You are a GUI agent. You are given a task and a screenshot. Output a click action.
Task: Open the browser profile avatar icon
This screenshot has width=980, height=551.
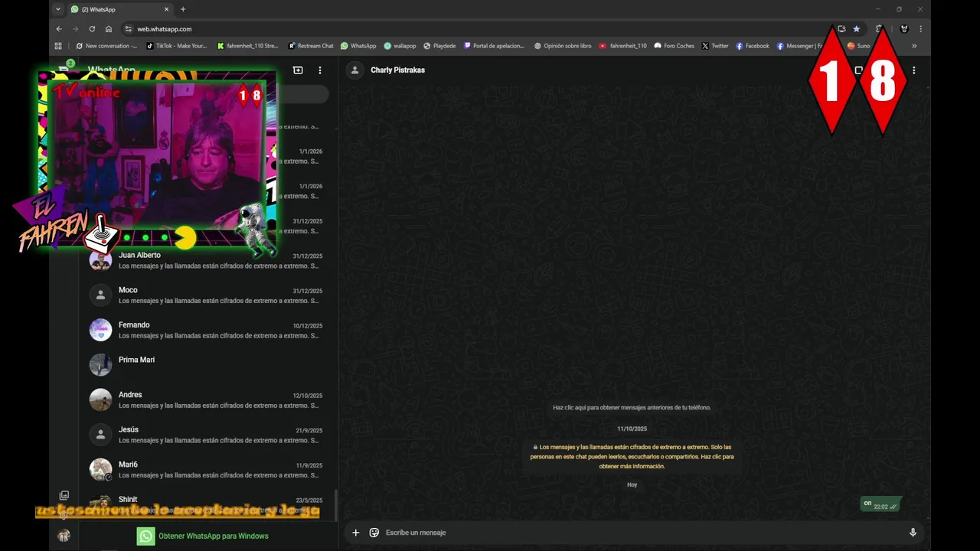coord(904,29)
